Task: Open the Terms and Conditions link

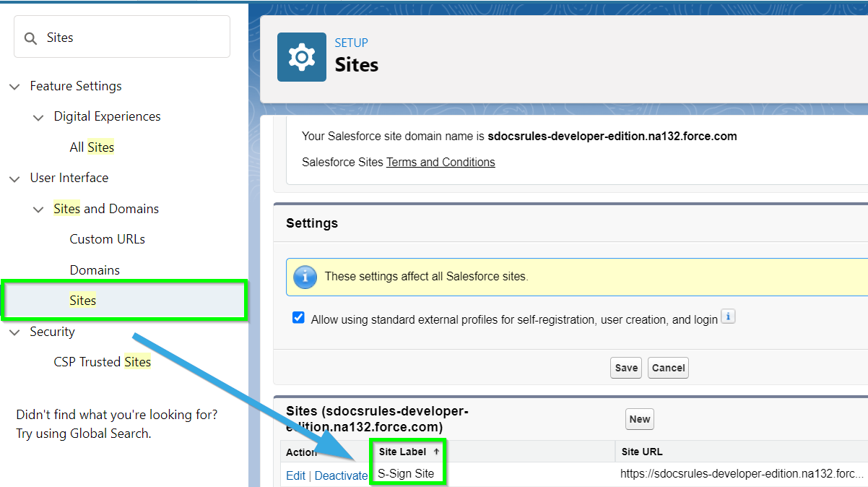Action: (440, 163)
